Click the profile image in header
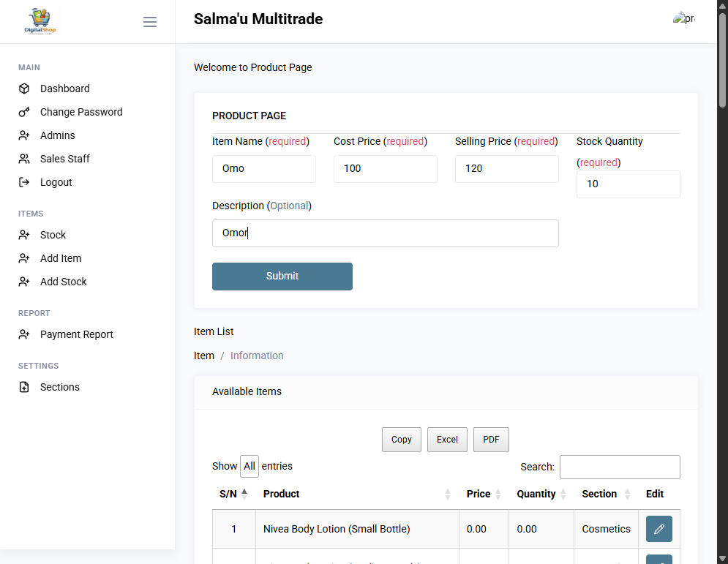This screenshot has width=728, height=564. click(684, 18)
